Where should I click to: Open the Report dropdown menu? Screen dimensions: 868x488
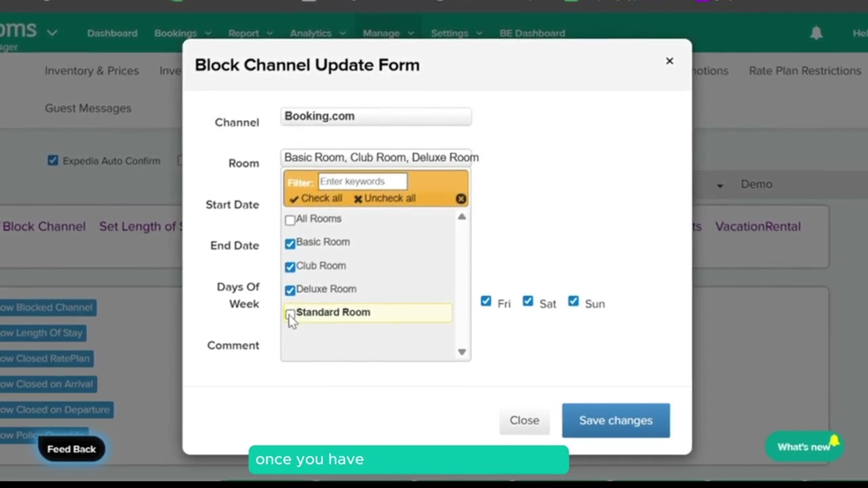tap(250, 33)
